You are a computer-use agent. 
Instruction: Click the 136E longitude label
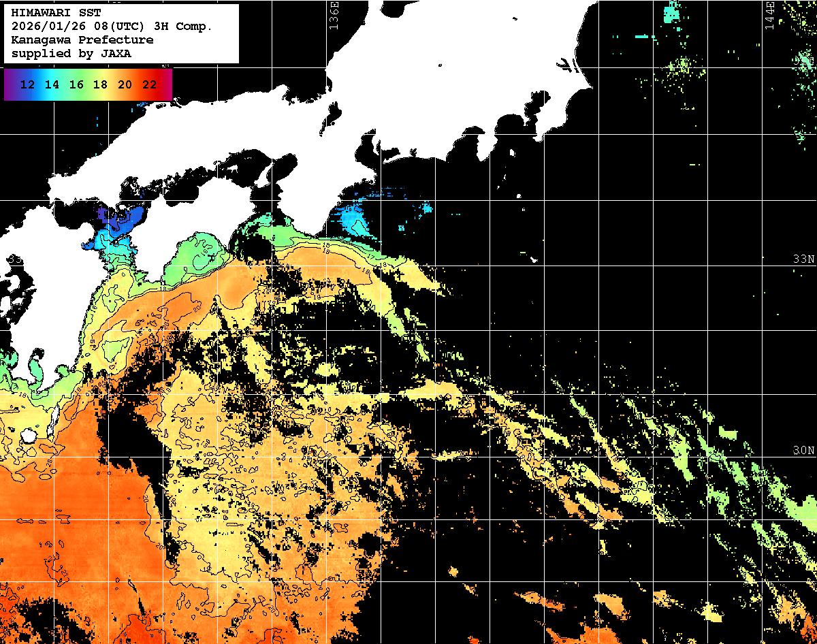334,14
